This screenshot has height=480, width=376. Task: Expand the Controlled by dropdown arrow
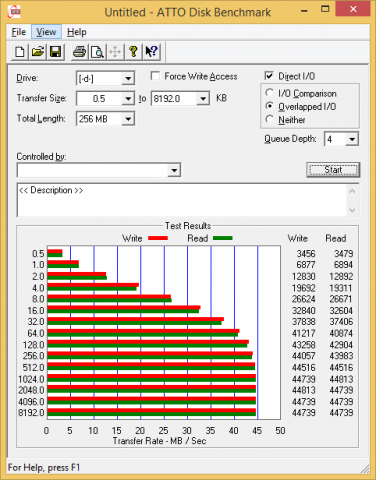point(174,170)
